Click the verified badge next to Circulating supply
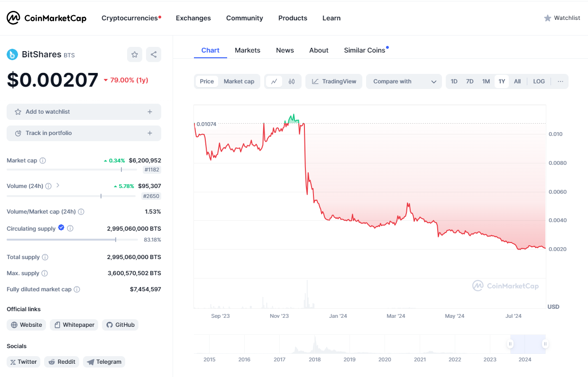This screenshot has height=377, width=588. pyautogui.click(x=61, y=228)
